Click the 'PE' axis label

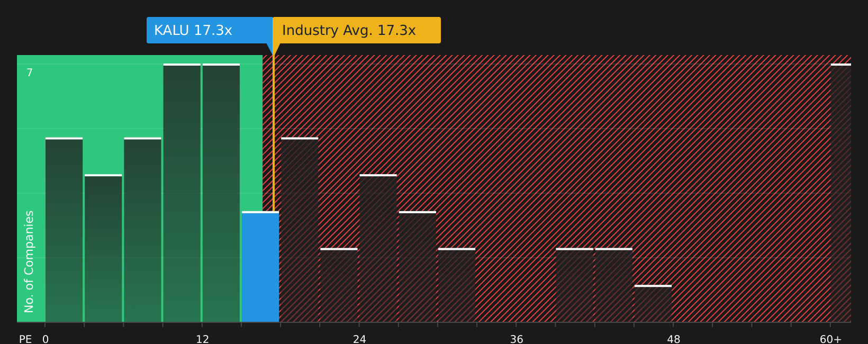coord(25,339)
